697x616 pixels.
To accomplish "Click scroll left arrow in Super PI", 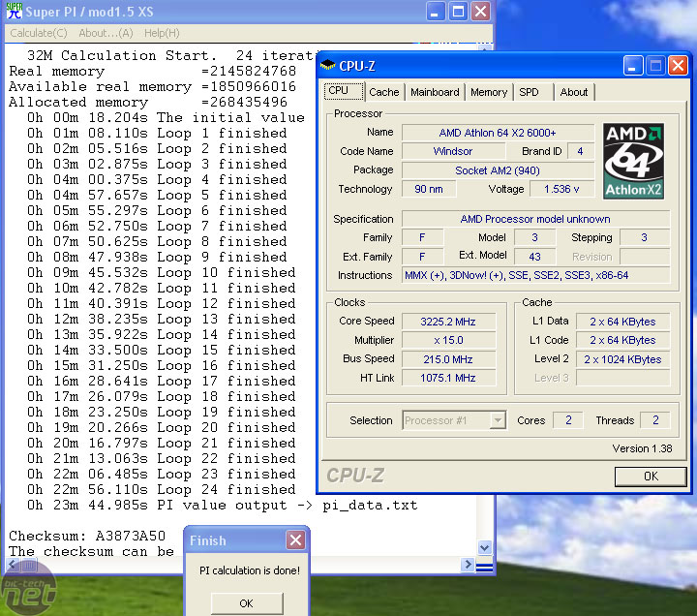I will pyautogui.click(x=12, y=565).
